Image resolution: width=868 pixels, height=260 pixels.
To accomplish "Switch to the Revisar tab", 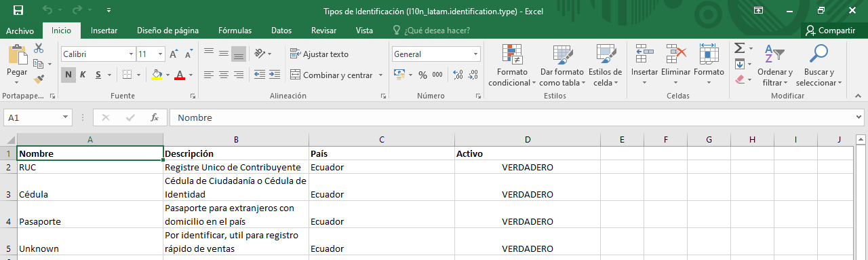I will 323,31.
